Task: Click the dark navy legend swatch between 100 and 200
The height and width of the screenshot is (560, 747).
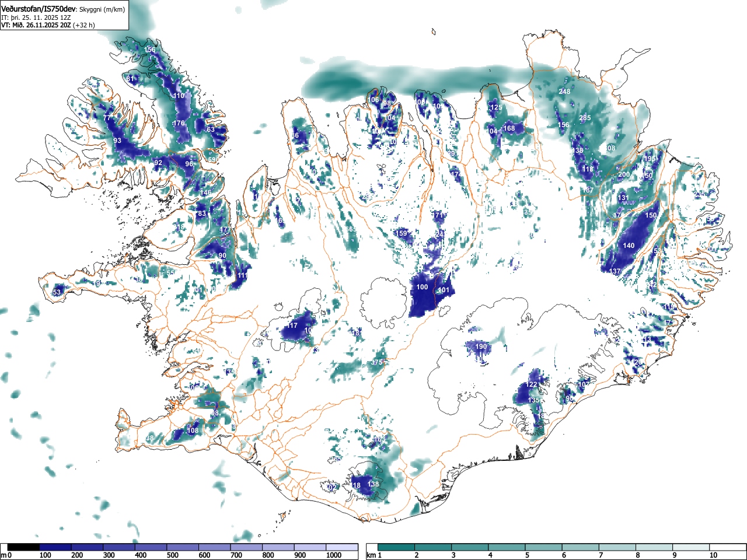Action: [x=55, y=547]
